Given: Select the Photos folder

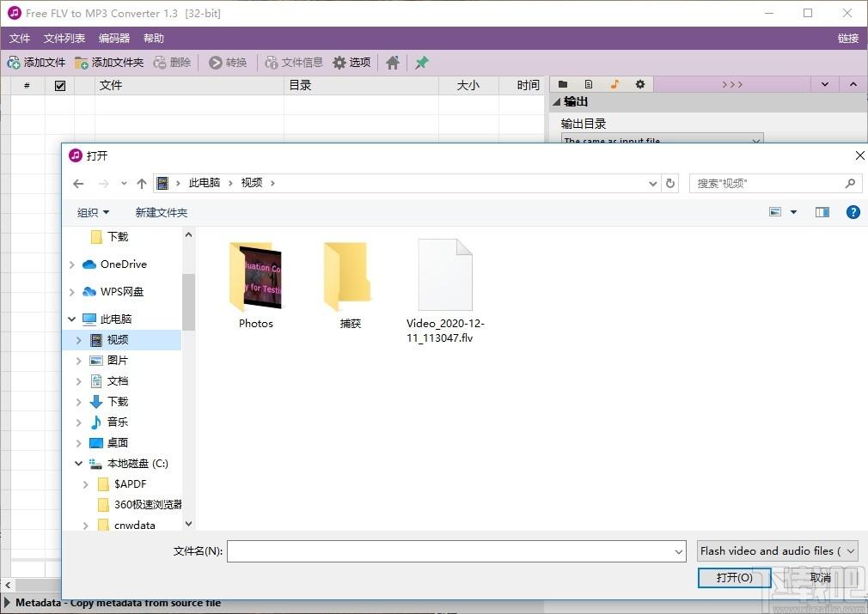Looking at the screenshot, I should coord(256,285).
